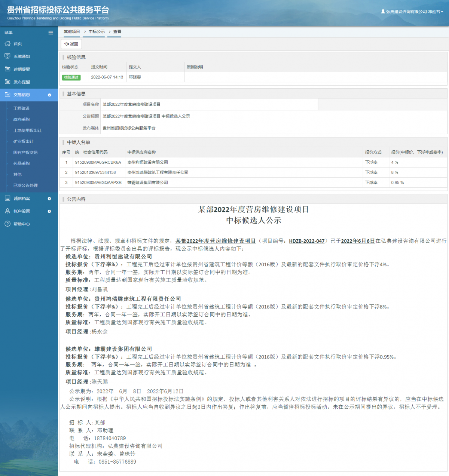Click underlined date 2022年6月6日

pos(358,241)
